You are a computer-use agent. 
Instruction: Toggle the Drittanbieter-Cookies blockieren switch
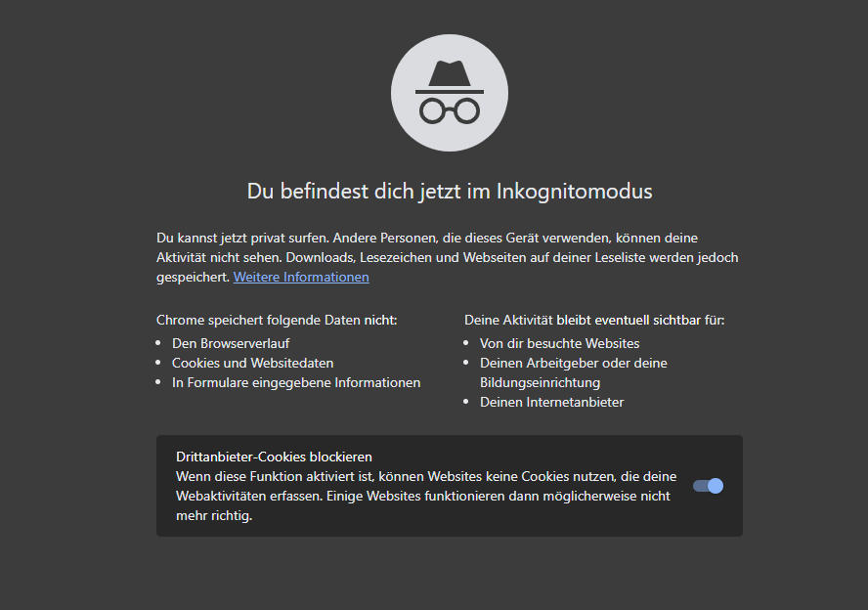tap(708, 486)
